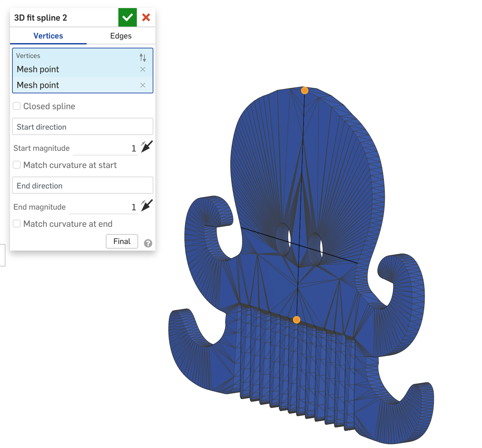This screenshot has width=482, height=448.
Task: Click the top orange mesh point on model
Action: tap(305, 90)
